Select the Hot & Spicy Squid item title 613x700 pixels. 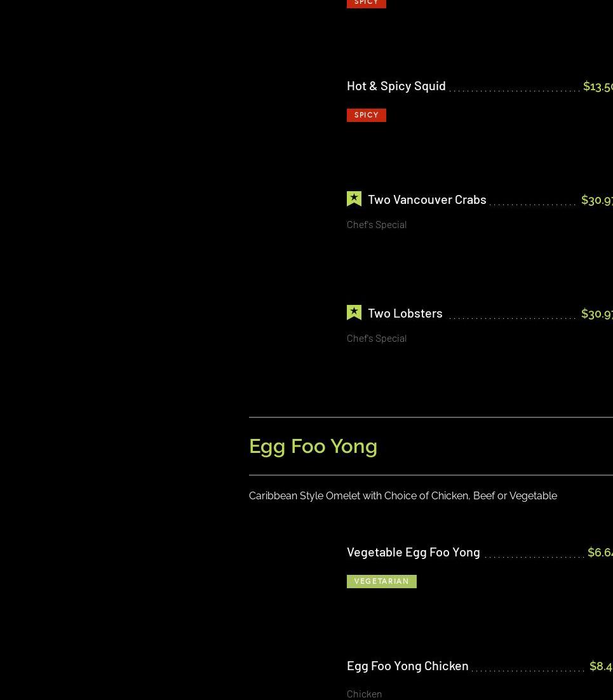pos(396,86)
